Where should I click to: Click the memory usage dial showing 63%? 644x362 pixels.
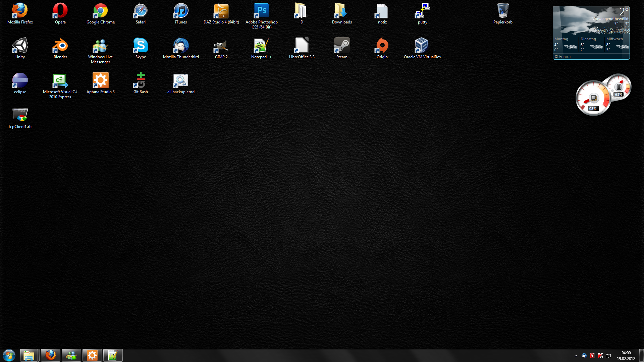click(619, 87)
